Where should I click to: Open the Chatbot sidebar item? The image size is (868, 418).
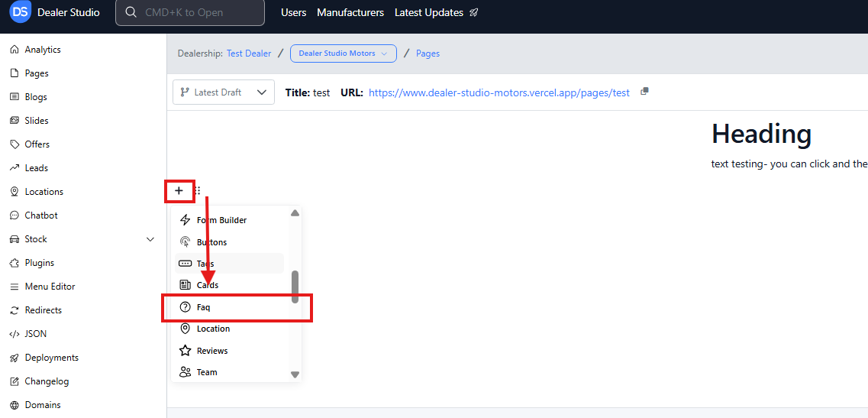point(40,215)
